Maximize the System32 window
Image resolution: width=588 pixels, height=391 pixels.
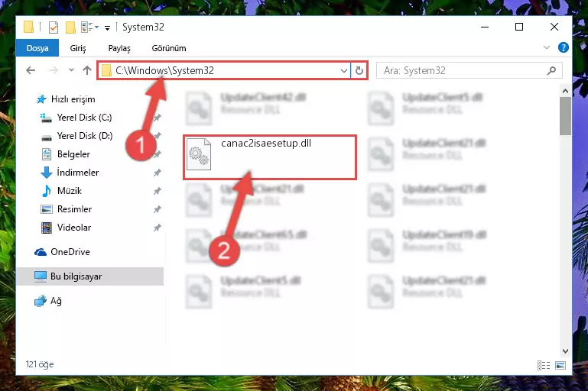519,27
